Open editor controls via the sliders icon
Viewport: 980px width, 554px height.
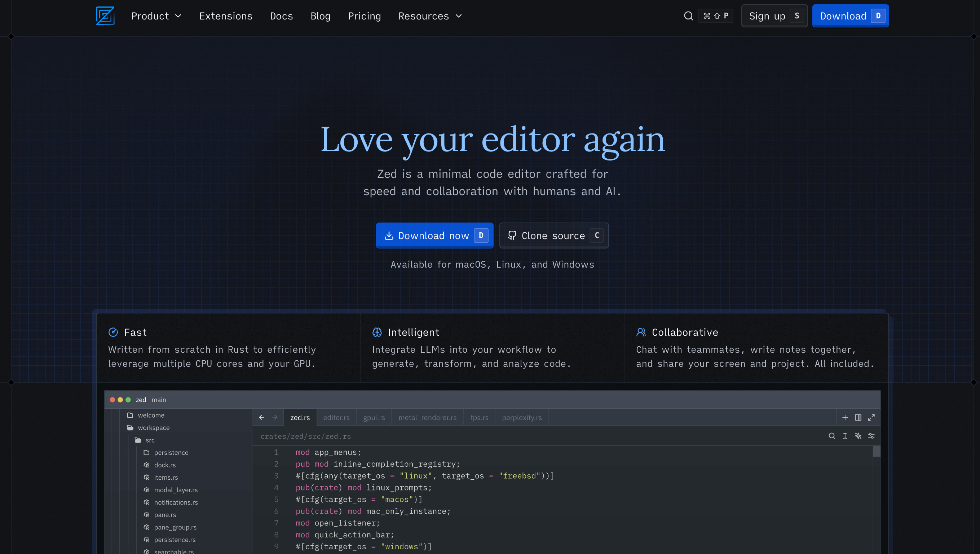click(871, 436)
